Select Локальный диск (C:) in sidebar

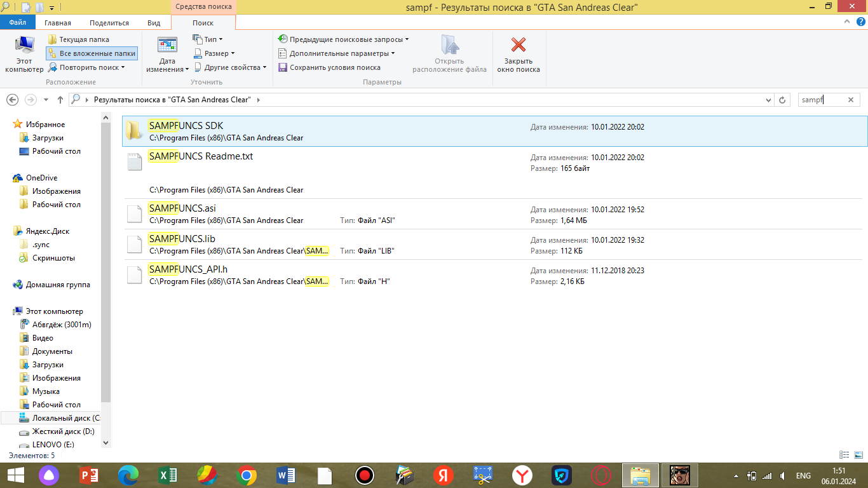pos(60,418)
